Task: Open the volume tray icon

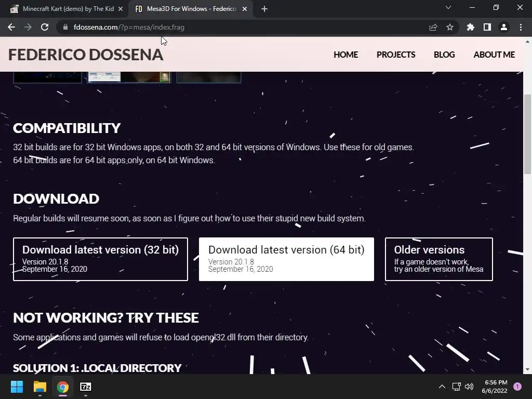Action: coord(469,387)
